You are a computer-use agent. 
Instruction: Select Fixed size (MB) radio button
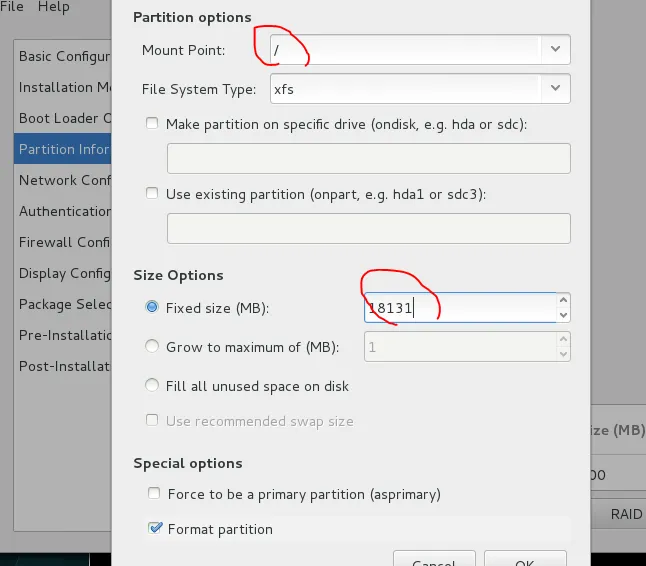pos(152,308)
